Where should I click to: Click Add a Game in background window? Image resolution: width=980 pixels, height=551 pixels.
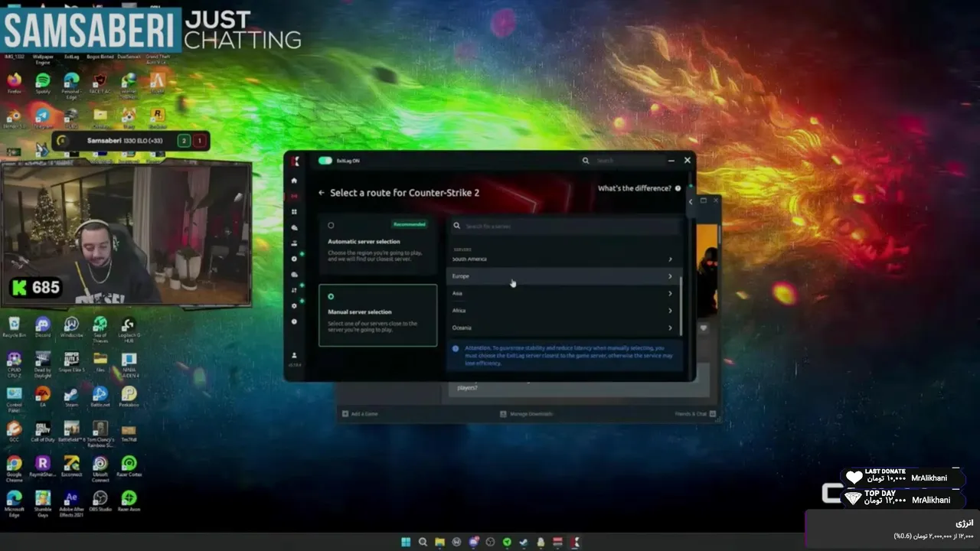click(x=360, y=414)
